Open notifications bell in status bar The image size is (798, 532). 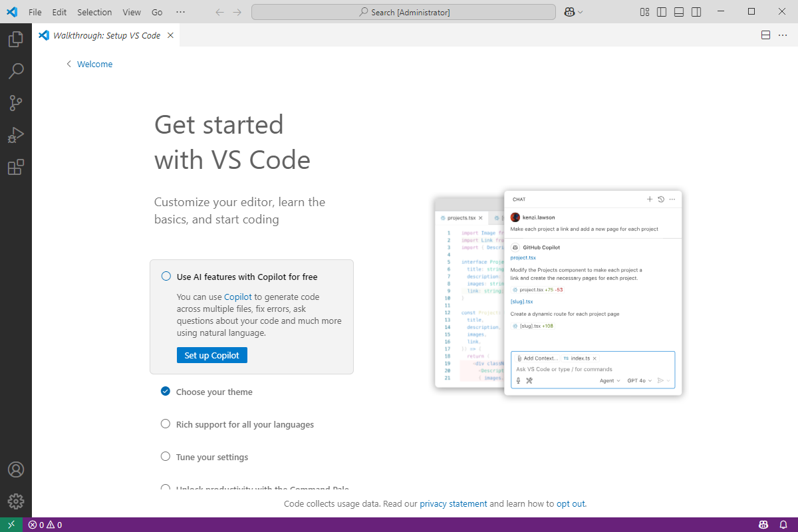click(x=783, y=525)
